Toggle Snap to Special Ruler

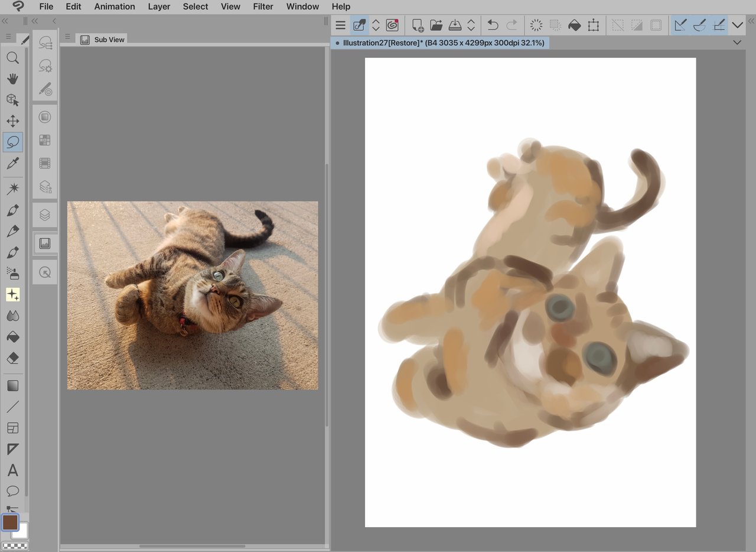point(699,25)
